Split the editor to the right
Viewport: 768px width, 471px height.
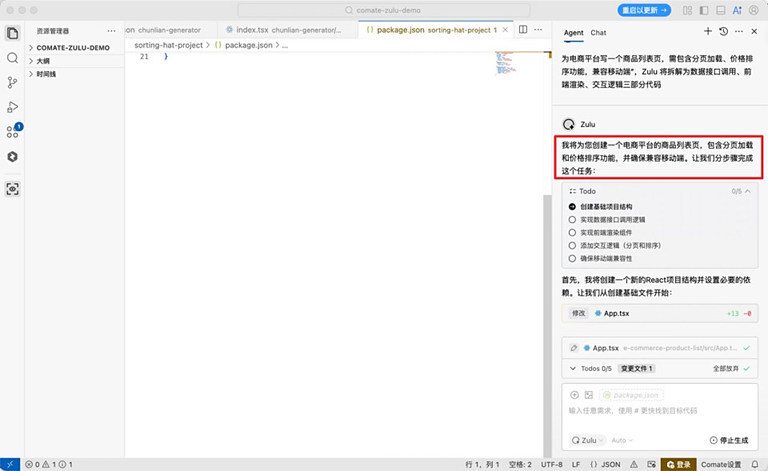(x=523, y=29)
